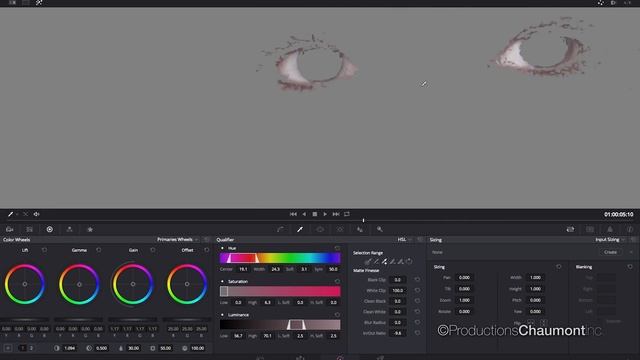
Task: Edit the contrast value 1.094 field
Action: [70, 348]
